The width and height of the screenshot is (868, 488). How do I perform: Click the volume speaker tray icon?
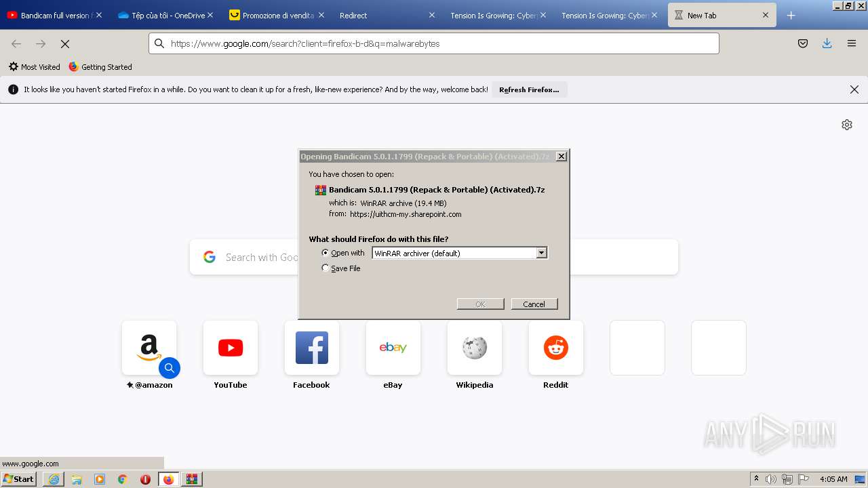771,479
